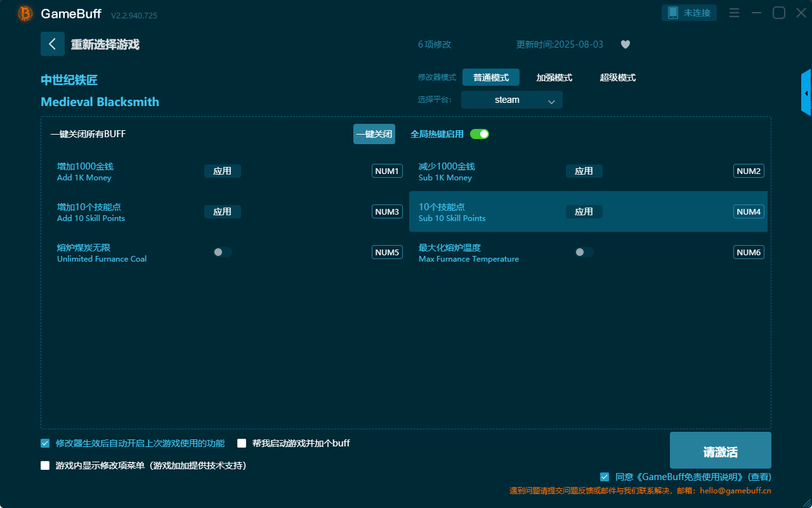The width and height of the screenshot is (812, 508).
Task: Toggle the global hotkey switch
Action: (x=480, y=134)
